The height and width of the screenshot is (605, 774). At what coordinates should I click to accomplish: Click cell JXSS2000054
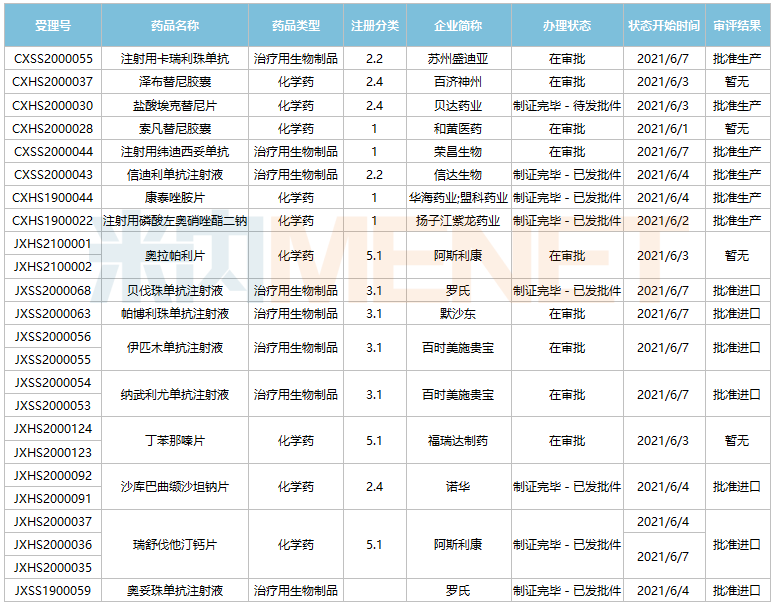pos(53,382)
